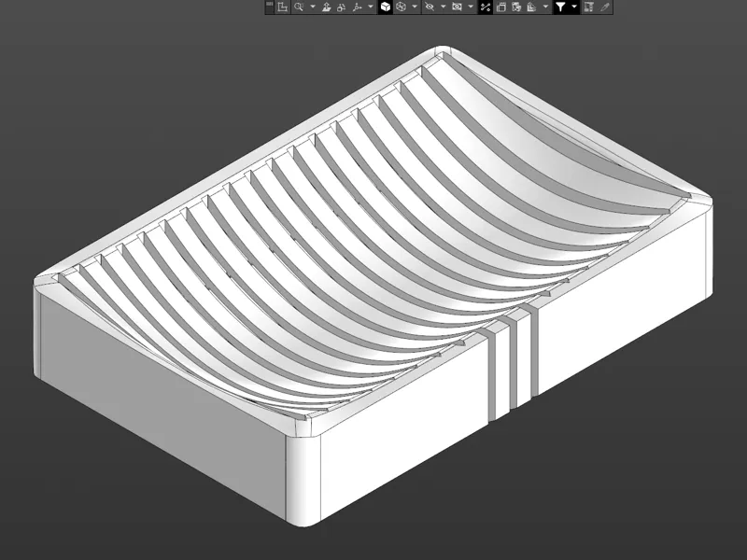Expand the view orientation dropdown arrow

coord(371,7)
